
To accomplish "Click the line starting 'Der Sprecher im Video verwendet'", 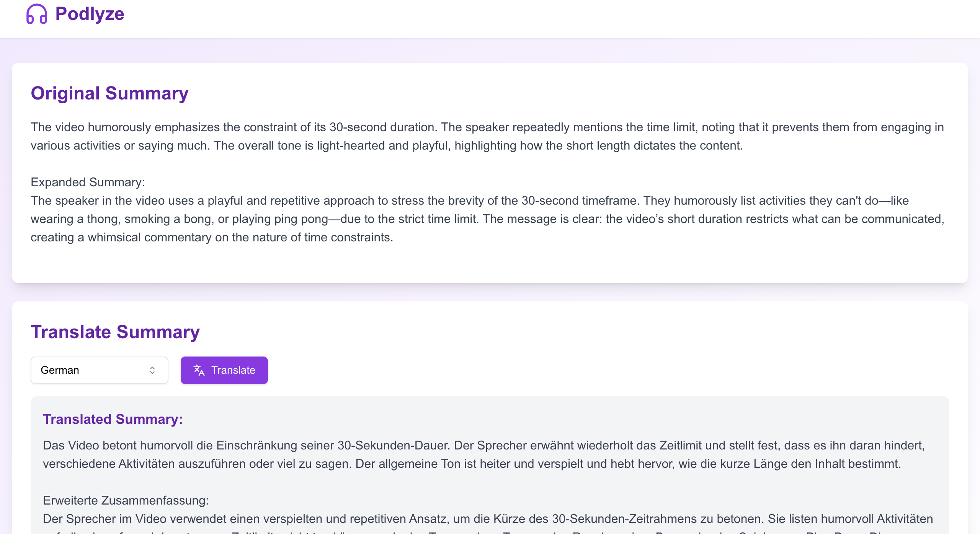I will (x=488, y=519).
